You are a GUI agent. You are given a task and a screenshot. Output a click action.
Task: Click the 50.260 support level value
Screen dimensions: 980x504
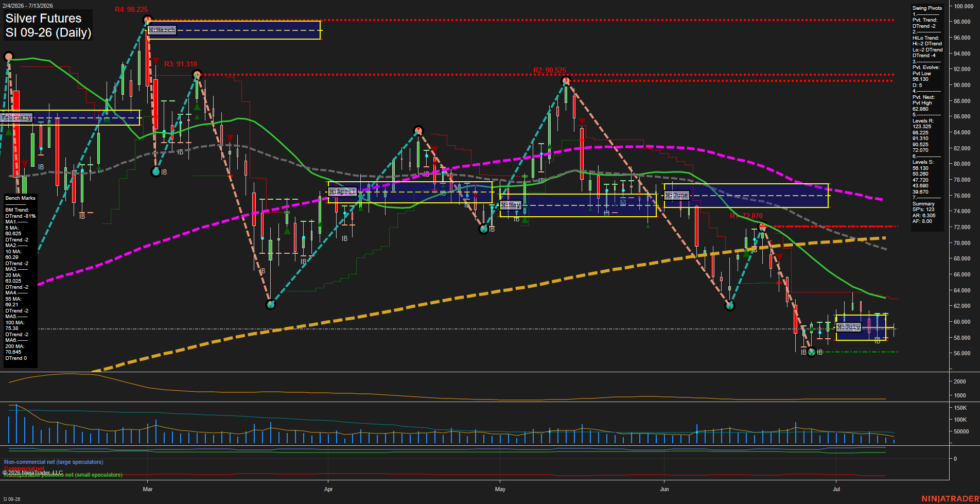pyautogui.click(x=920, y=174)
